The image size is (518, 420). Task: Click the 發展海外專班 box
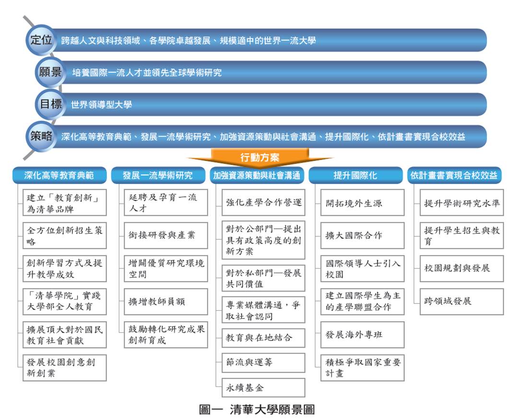(363, 335)
